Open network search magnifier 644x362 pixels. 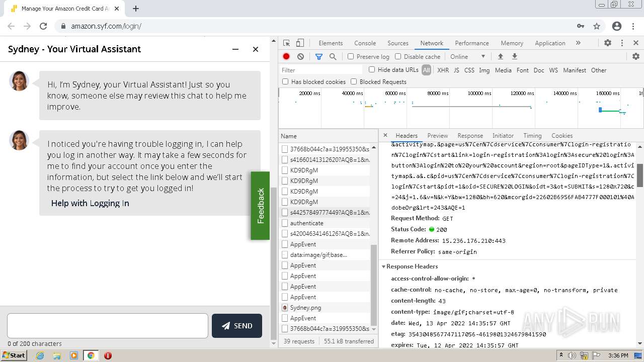[333, 57]
